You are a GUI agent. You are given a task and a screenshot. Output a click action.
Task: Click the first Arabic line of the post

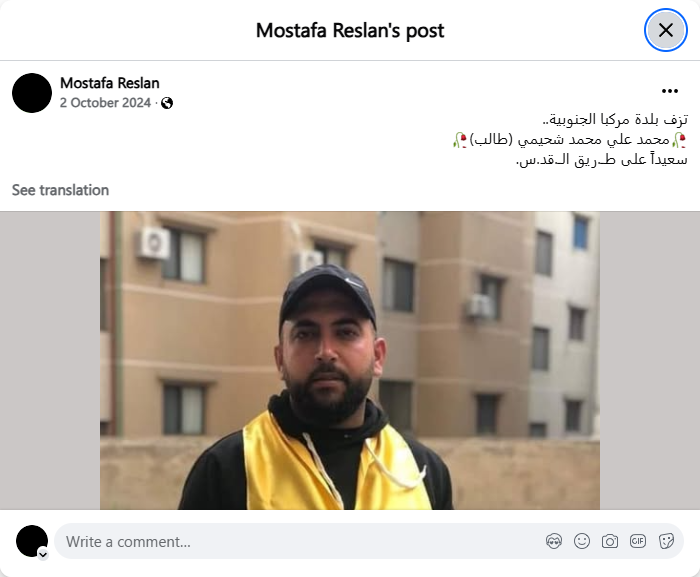(615, 120)
